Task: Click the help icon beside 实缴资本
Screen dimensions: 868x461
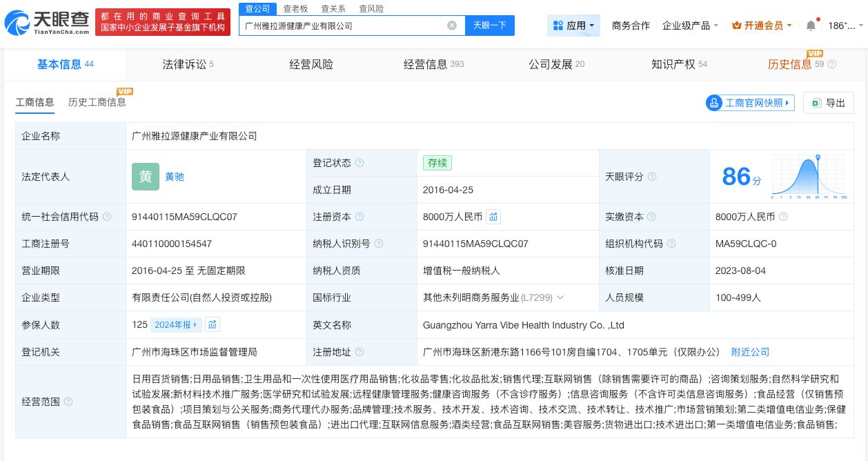Action: click(x=651, y=216)
